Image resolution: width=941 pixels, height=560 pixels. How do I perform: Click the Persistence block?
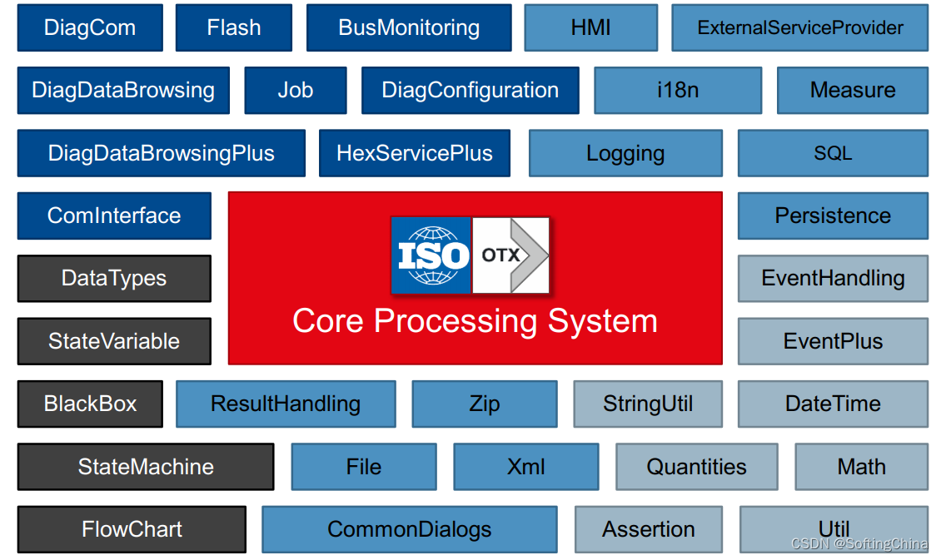tap(833, 216)
